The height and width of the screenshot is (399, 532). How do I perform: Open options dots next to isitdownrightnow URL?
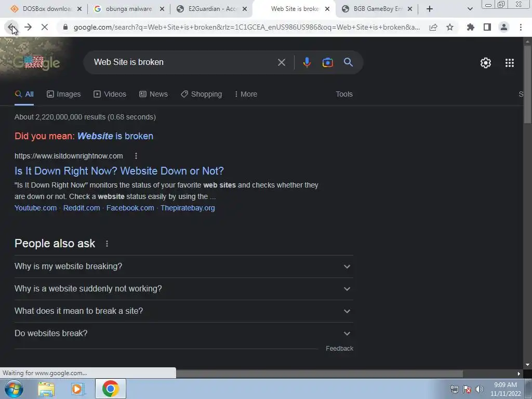point(136,156)
